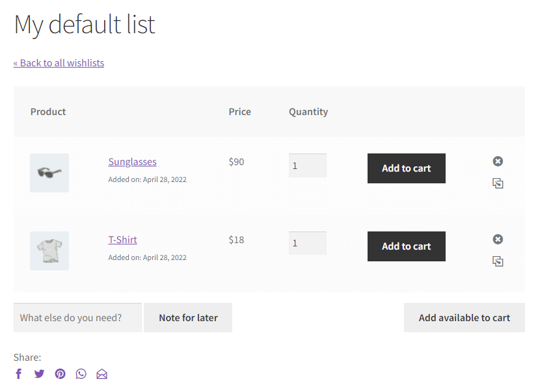
Task: Open the T-Shirt product link
Action: coord(122,240)
